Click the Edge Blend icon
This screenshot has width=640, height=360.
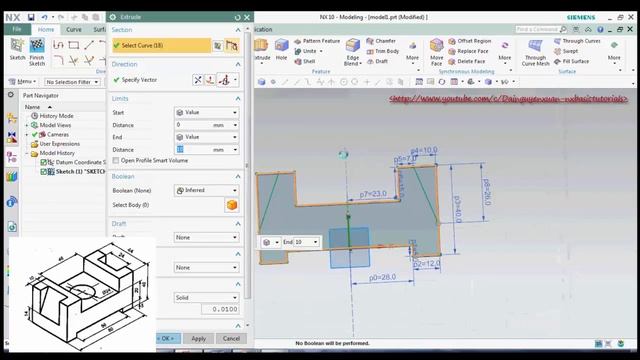pos(353,46)
